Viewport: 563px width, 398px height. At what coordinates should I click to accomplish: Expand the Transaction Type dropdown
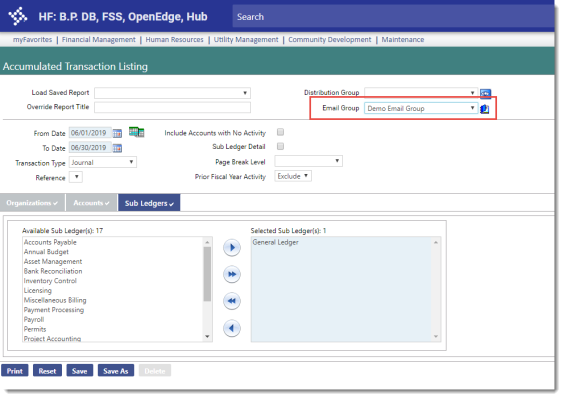click(x=103, y=162)
